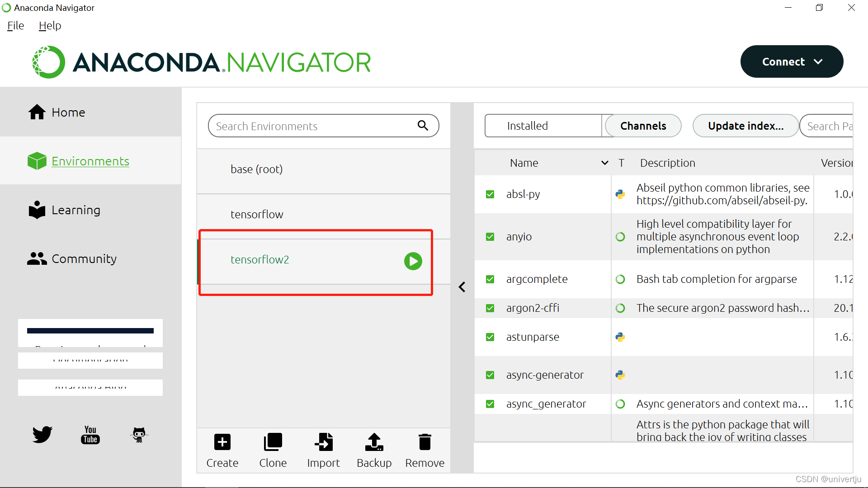The width and height of the screenshot is (868, 488).
Task: Collapse the environments panel with left chevron
Action: pyautogui.click(x=462, y=287)
